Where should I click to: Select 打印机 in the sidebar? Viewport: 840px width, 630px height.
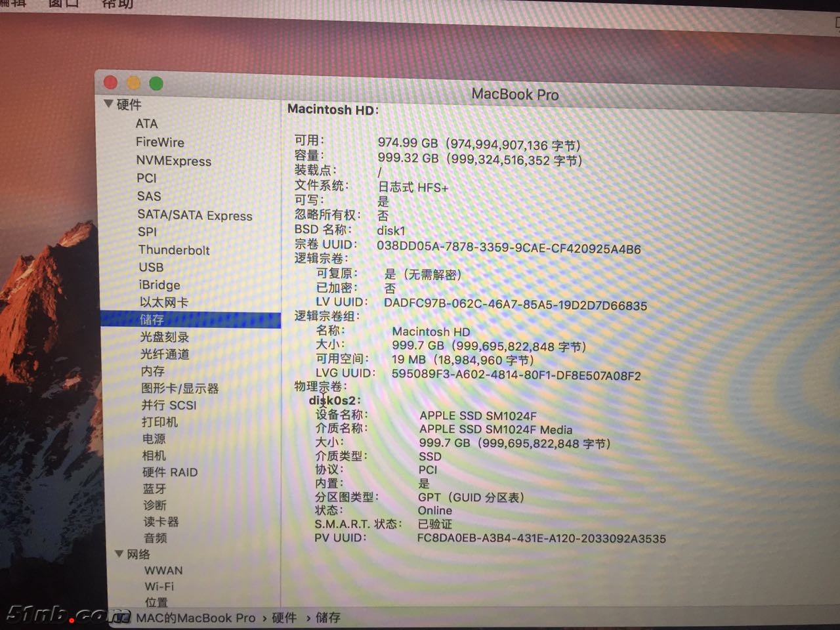point(159,421)
